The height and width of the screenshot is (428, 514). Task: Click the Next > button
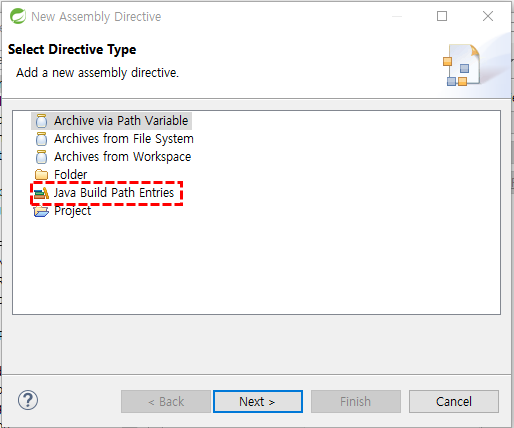pyautogui.click(x=258, y=401)
